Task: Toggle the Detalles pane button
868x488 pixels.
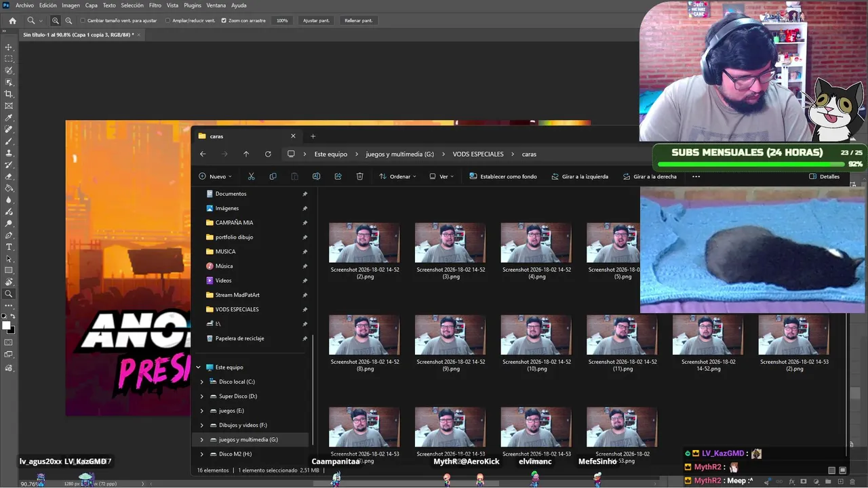Action: coord(825,176)
